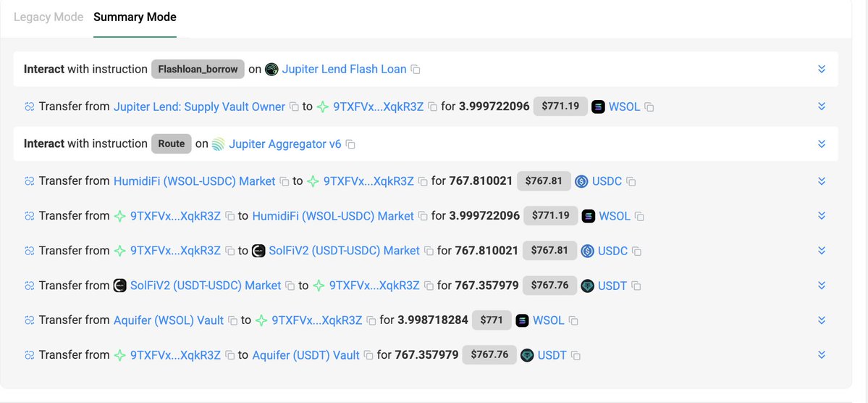Screen dimensions: 868x403
Task: Click the Jupiter Aggregator v6 logo icon
Action: tap(218, 144)
